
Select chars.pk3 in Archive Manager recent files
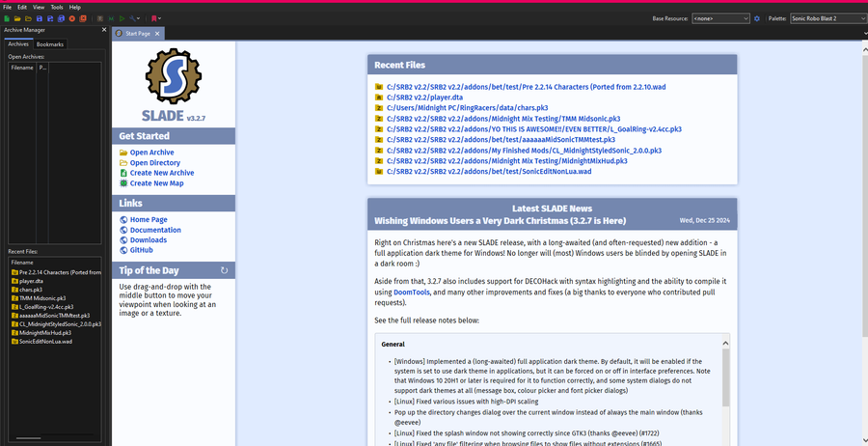[x=31, y=290]
